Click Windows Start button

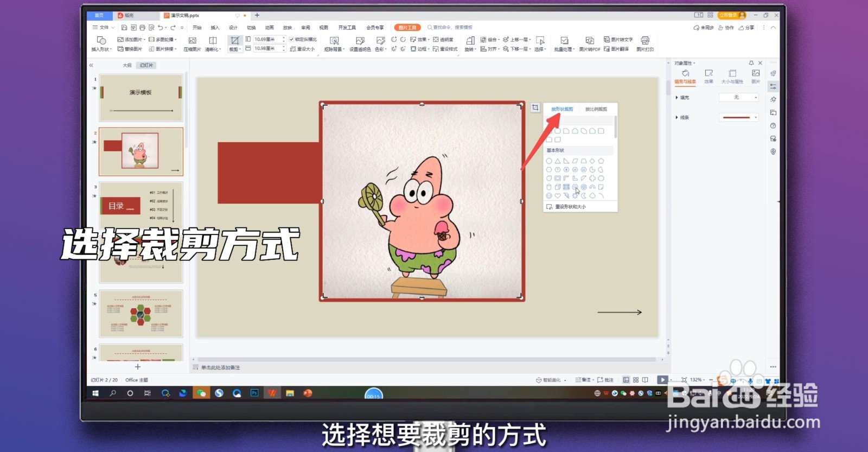[95, 393]
